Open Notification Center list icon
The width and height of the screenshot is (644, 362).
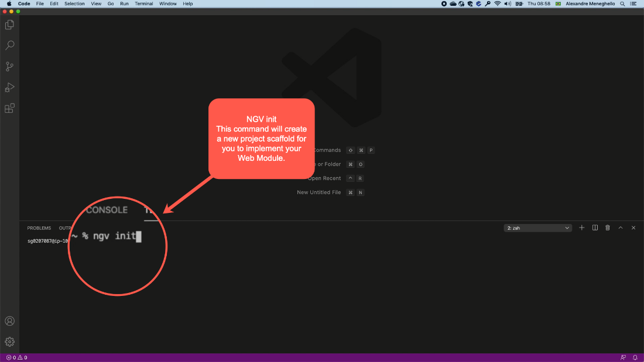(633, 4)
